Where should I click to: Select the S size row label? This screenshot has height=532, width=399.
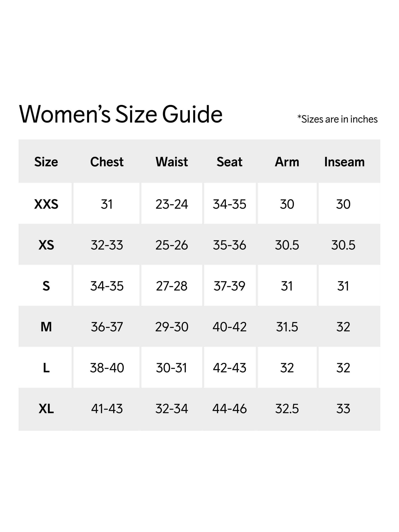coord(46,286)
